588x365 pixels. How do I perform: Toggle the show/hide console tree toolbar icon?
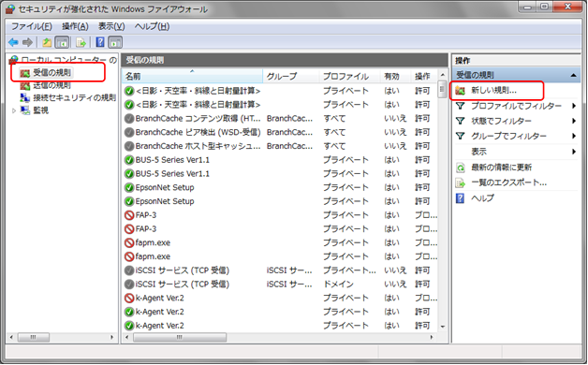pos(62,42)
